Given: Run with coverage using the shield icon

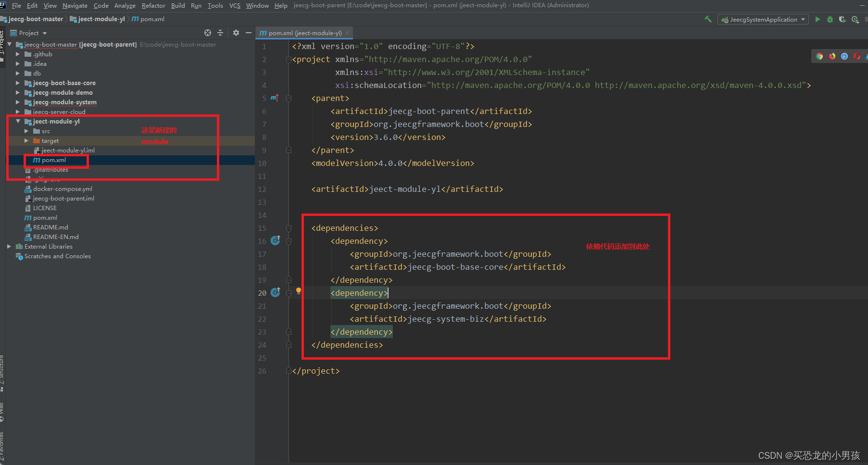Looking at the screenshot, I should click(843, 19).
